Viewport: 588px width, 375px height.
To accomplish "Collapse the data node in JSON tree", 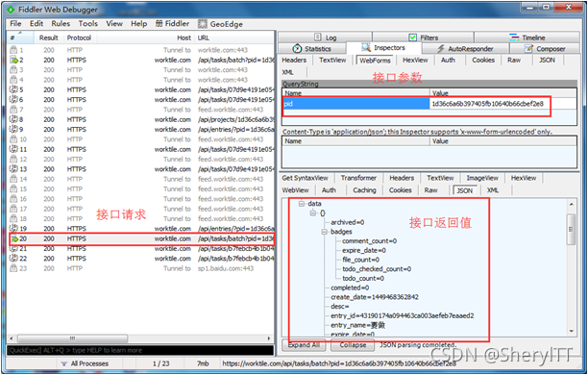I will 301,204.
